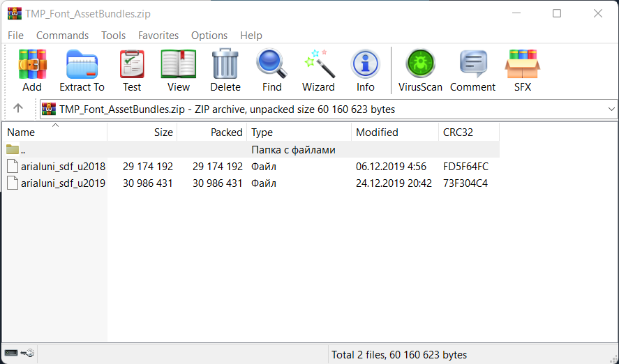This screenshot has height=364, width=619.
Task: Click the SFX conversion icon
Action: coord(522,64)
